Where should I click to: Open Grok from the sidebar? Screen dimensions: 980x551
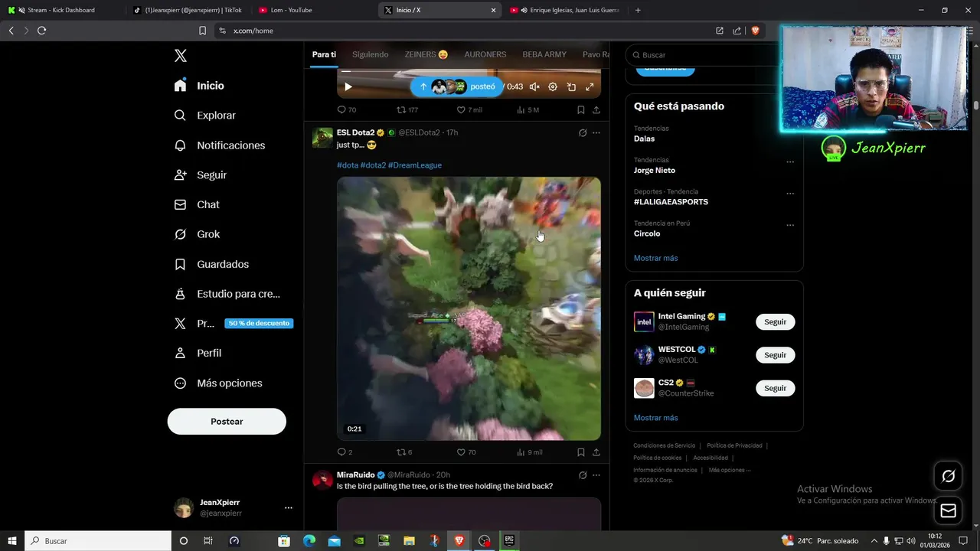(x=197, y=234)
